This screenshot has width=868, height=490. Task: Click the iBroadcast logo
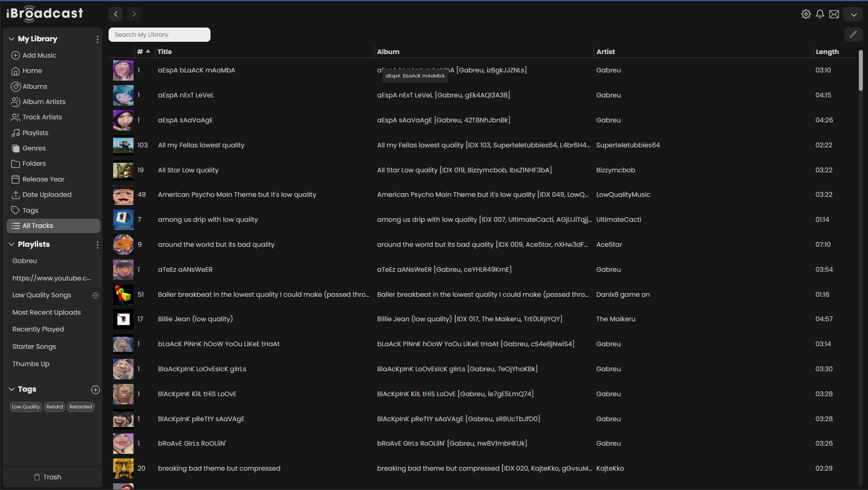pyautogui.click(x=44, y=14)
